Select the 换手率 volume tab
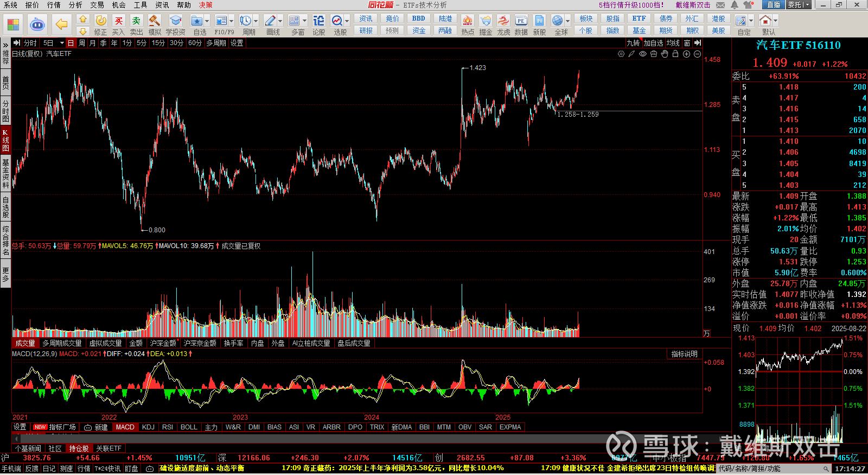Screen dimensions: 868x475 pyautogui.click(x=233, y=343)
